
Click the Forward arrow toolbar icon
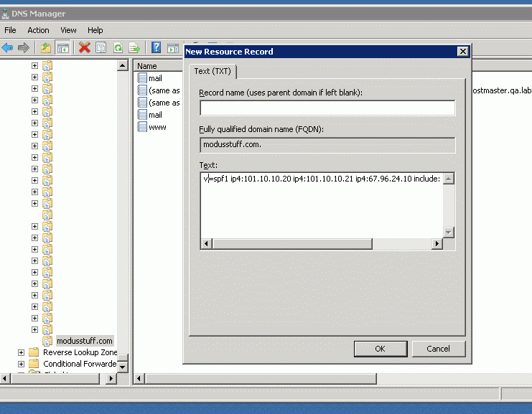point(24,47)
